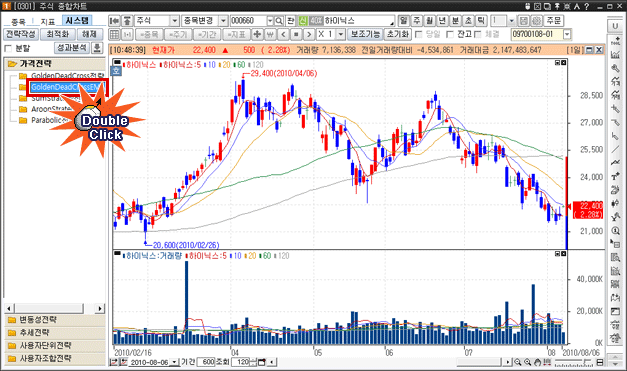The height and width of the screenshot is (371, 627).
Task: Open the grid layout icon in toolbar
Action: [114, 34]
